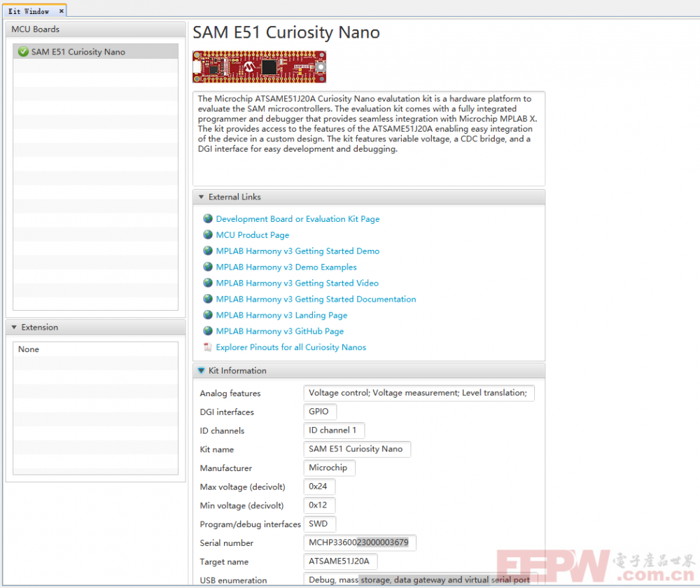Click the Serial number label
This screenshot has height=588, width=700.
coord(226,543)
